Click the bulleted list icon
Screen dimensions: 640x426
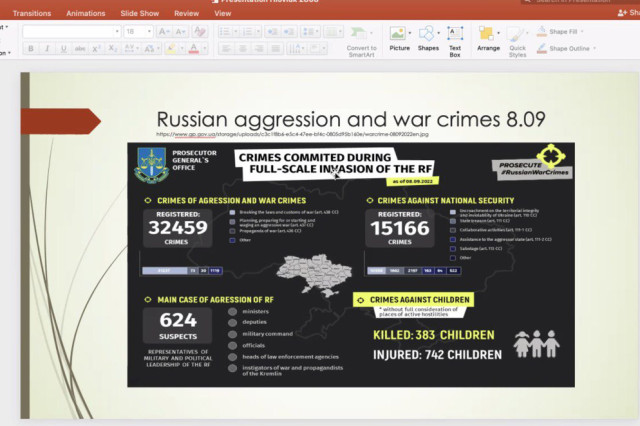pyautogui.click(x=224, y=31)
